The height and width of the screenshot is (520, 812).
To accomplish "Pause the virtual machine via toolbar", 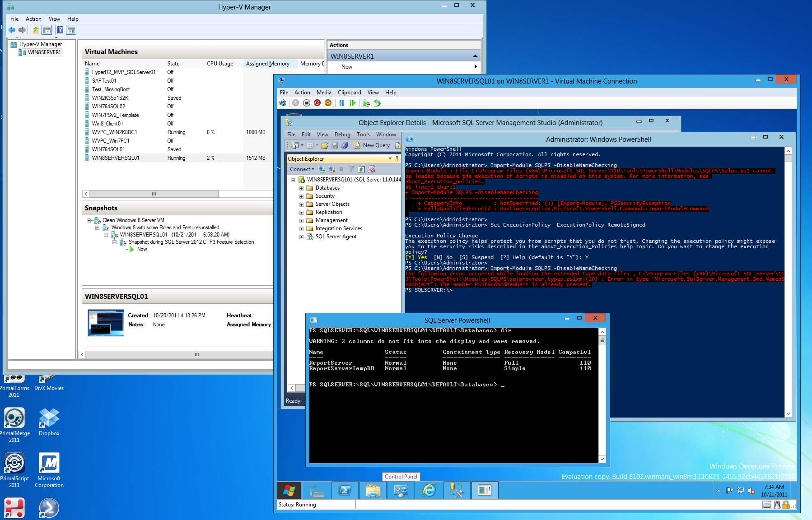I will pyautogui.click(x=342, y=103).
